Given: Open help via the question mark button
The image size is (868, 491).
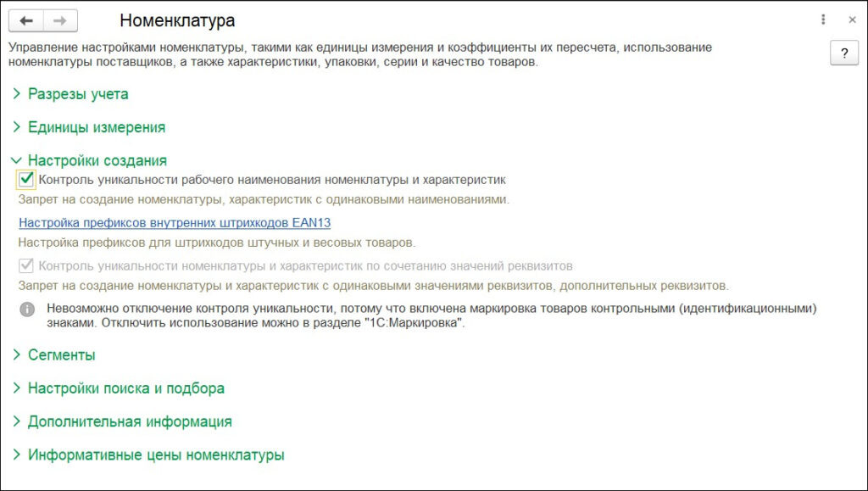Looking at the screenshot, I should (843, 53).
